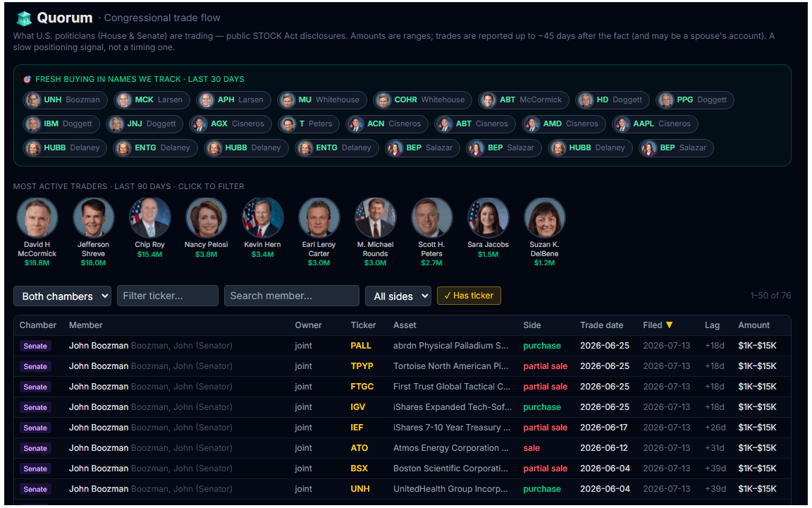The width and height of the screenshot is (812, 508).
Task: Choose Kevin Hern's portrait to filter
Action: point(262,218)
